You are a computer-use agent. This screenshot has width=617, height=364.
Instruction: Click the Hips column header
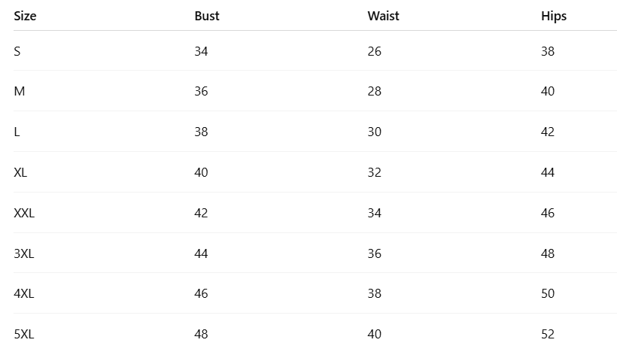(553, 16)
